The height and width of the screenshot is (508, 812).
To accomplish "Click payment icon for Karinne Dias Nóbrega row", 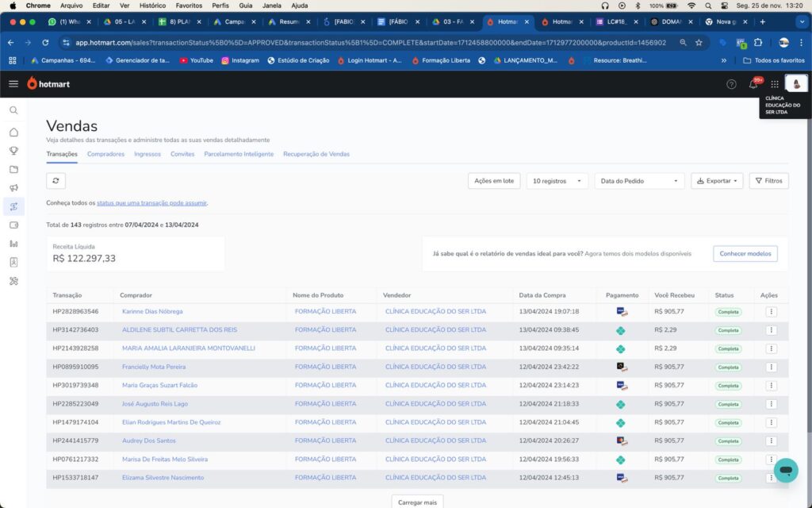I will coord(622,311).
